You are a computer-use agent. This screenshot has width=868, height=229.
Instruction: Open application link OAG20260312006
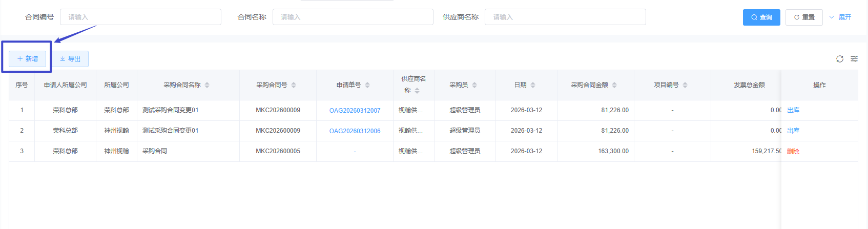point(355,131)
